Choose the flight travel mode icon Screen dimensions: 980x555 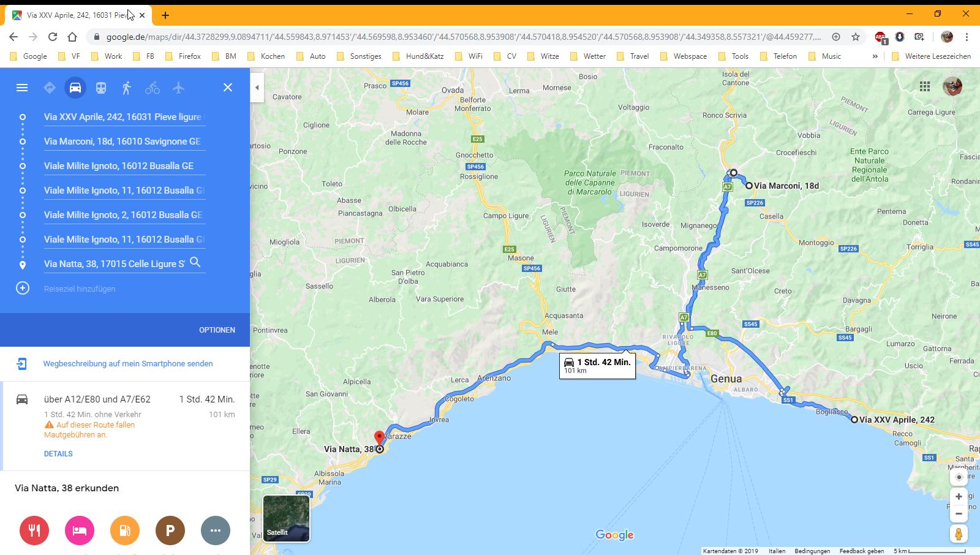click(x=178, y=88)
